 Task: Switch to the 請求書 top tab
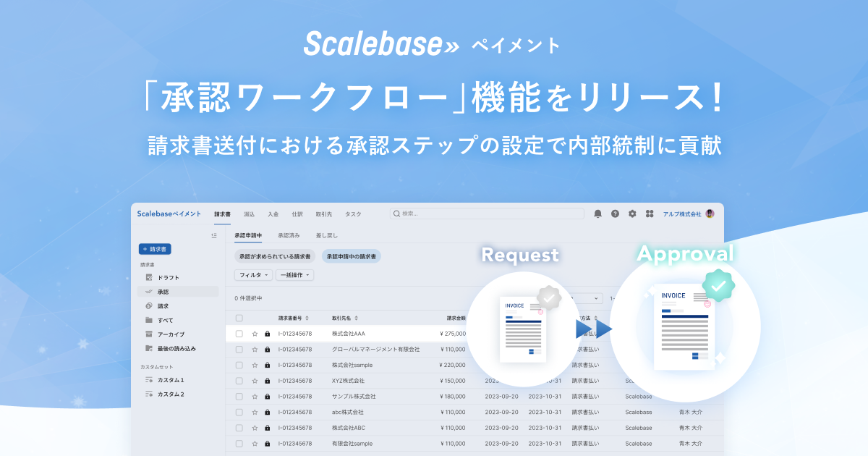point(222,214)
